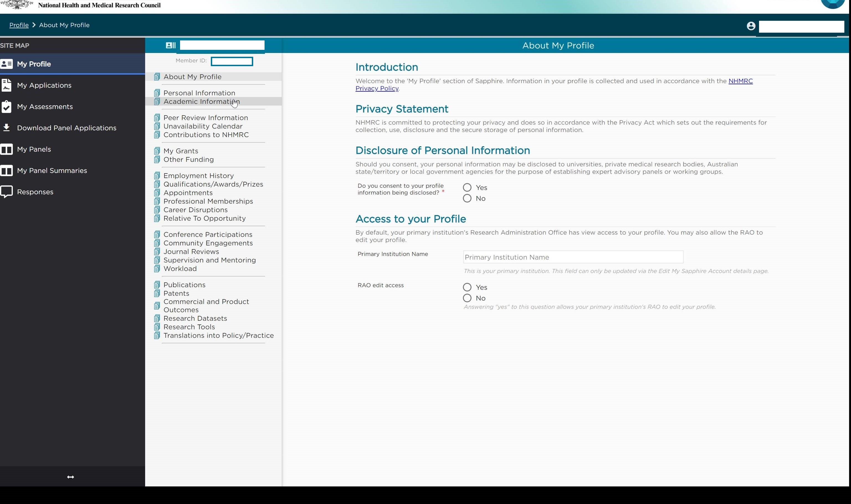Click the page icon beside Workload
This screenshot has height=504, width=851.
coord(157,269)
